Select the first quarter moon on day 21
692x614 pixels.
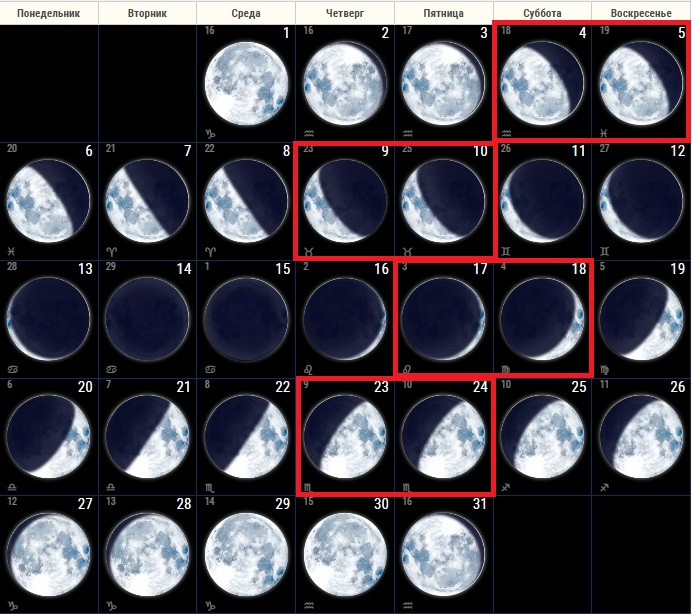click(x=147, y=437)
